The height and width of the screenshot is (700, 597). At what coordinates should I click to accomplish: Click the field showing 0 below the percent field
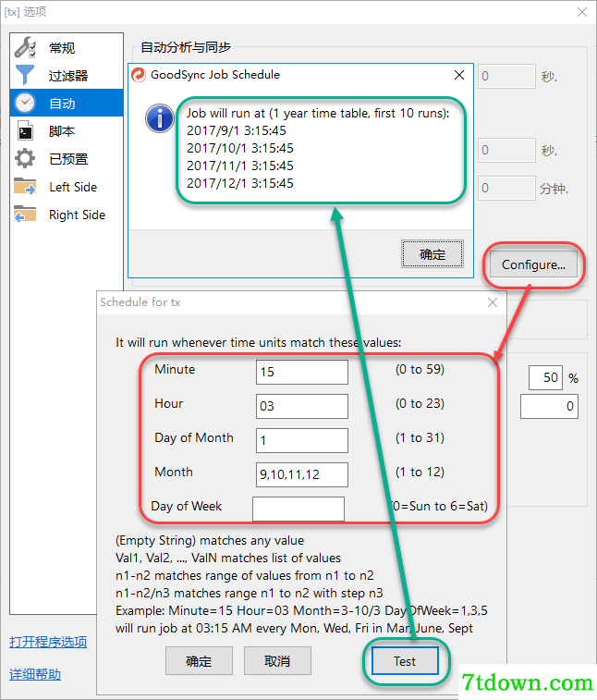pyautogui.click(x=549, y=406)
